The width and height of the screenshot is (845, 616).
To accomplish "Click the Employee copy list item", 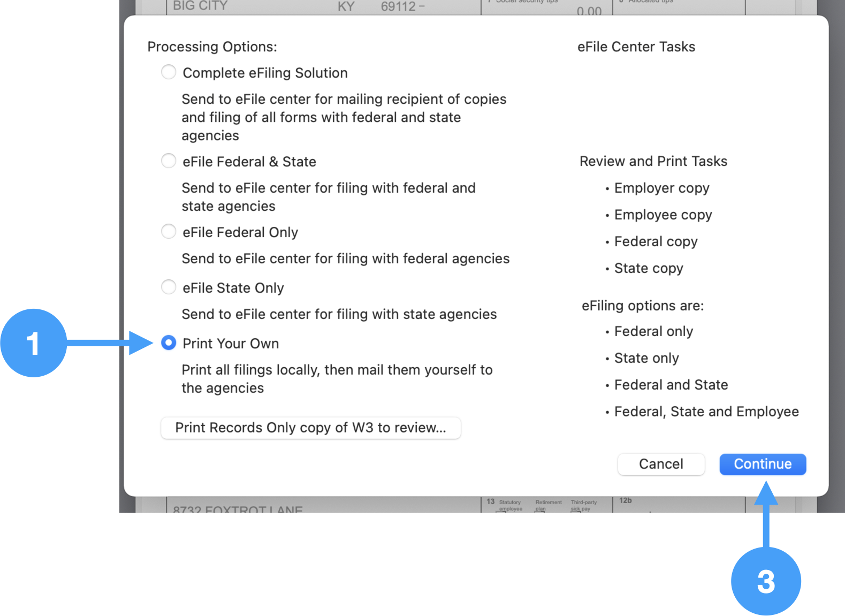I will pyautogui.click(x=663, y=215).
